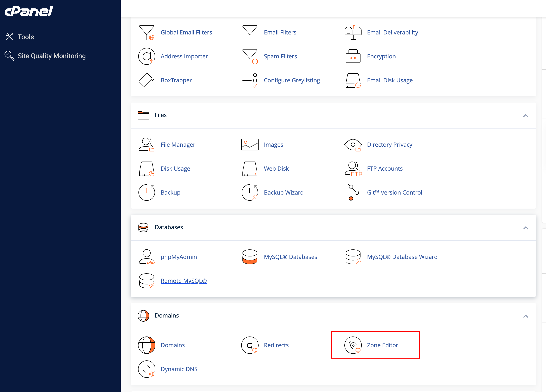Open Site Quality Monitoring in sidebar
The width and height of the screenshot is (546, 392).
(x=52, y=56)
